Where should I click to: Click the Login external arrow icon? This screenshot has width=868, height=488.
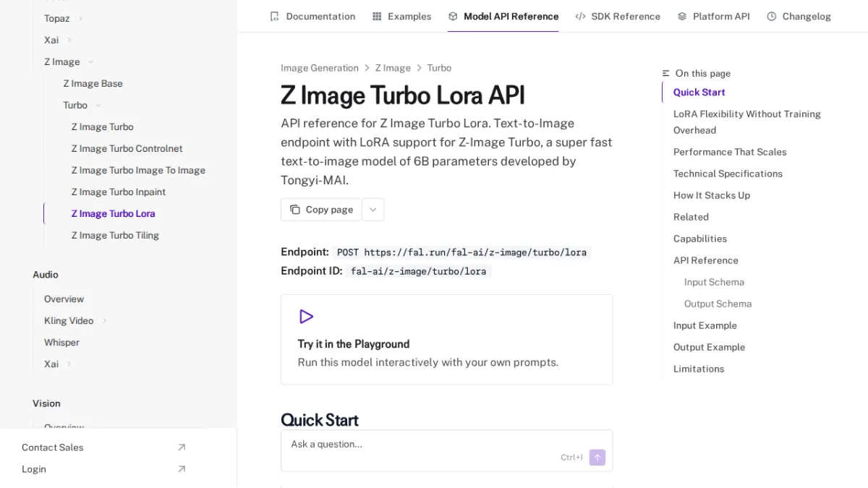pos(182,469)
